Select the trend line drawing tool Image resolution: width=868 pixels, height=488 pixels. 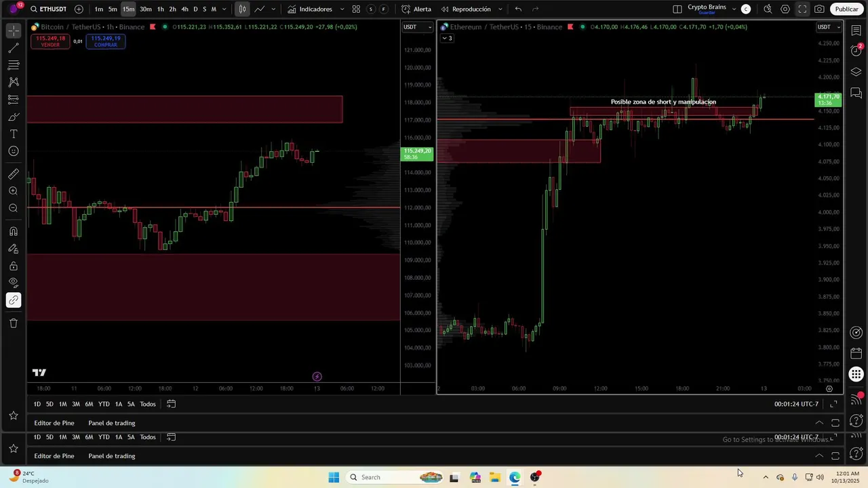(x=14, y=49)
